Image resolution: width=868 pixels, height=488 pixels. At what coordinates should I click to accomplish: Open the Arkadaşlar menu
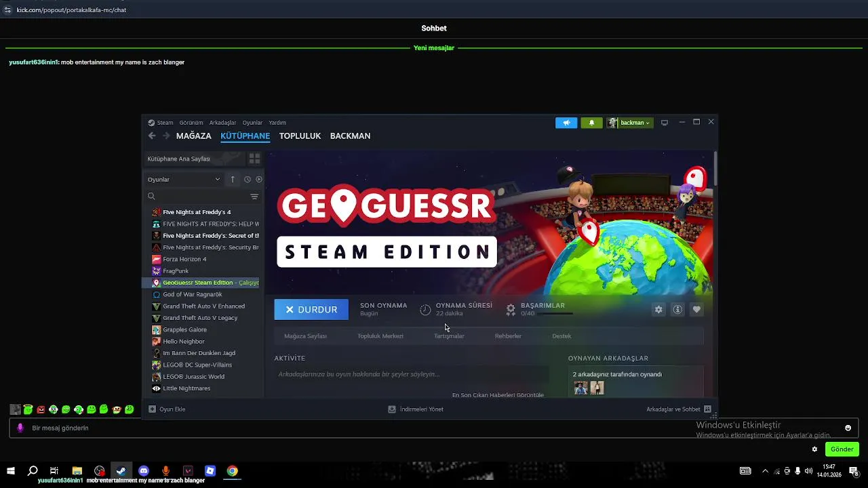coord(222,123)
